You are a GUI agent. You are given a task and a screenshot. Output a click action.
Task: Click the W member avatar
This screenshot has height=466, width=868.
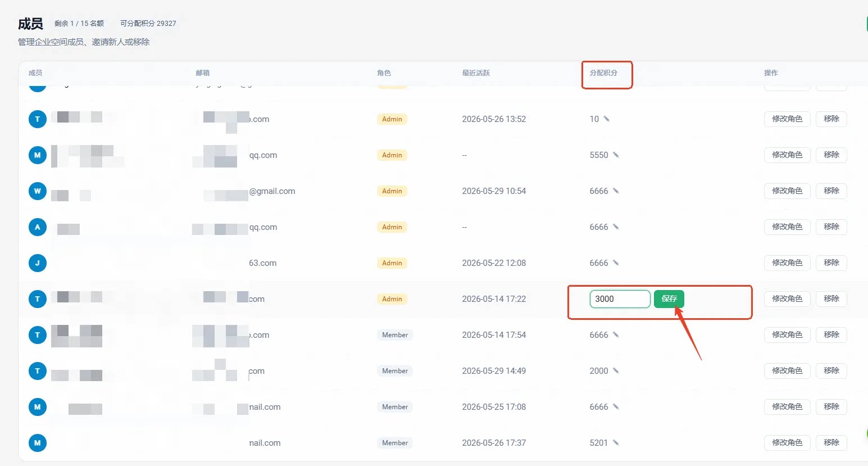point(38,191)
